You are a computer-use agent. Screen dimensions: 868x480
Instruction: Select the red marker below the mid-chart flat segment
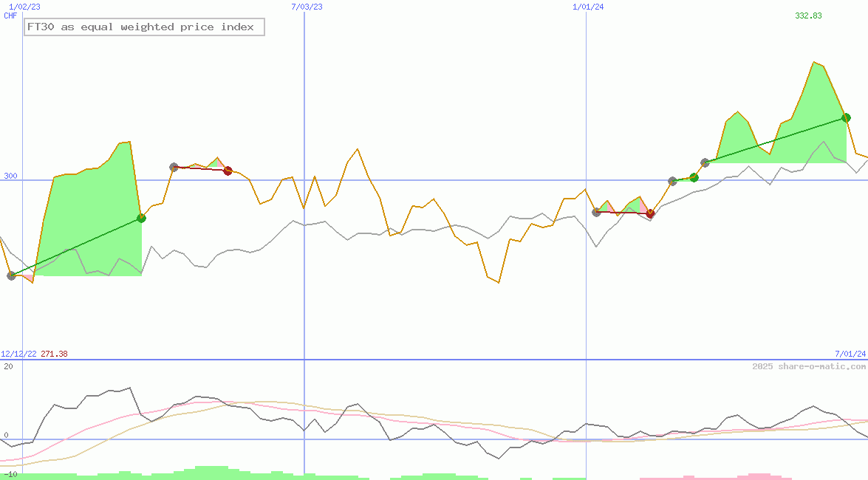(650, 214)
